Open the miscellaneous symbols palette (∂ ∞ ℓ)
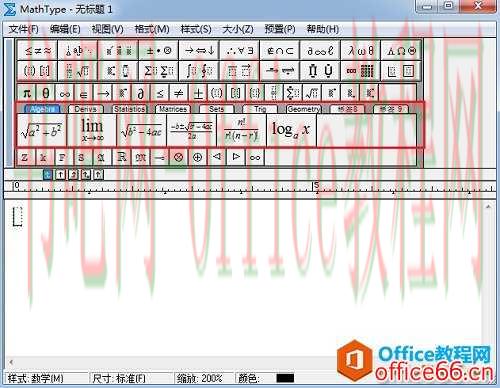The image size is (500, 388). (320, 51)
